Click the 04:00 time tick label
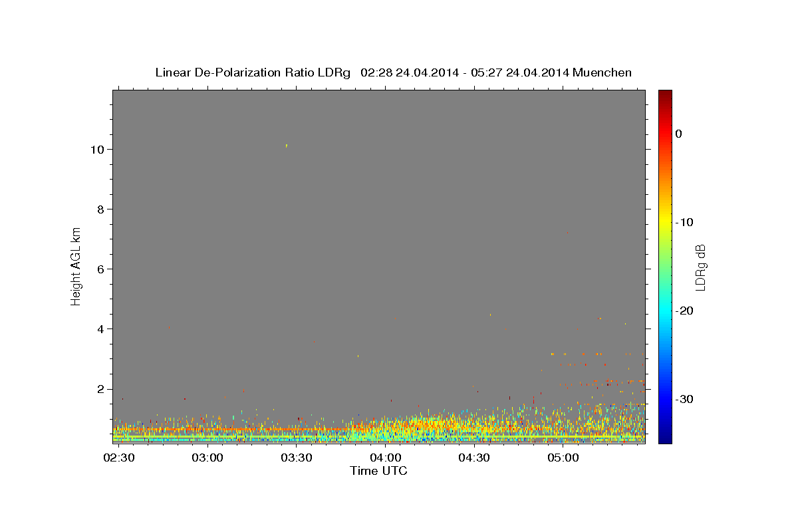The width and height of the screenshot is (798, 532). 385,458
